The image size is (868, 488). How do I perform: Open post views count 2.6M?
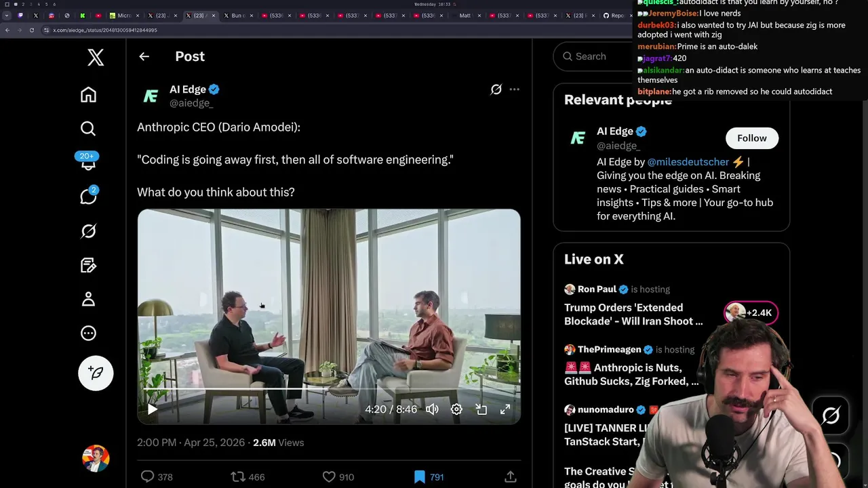[x=278, y=443]
